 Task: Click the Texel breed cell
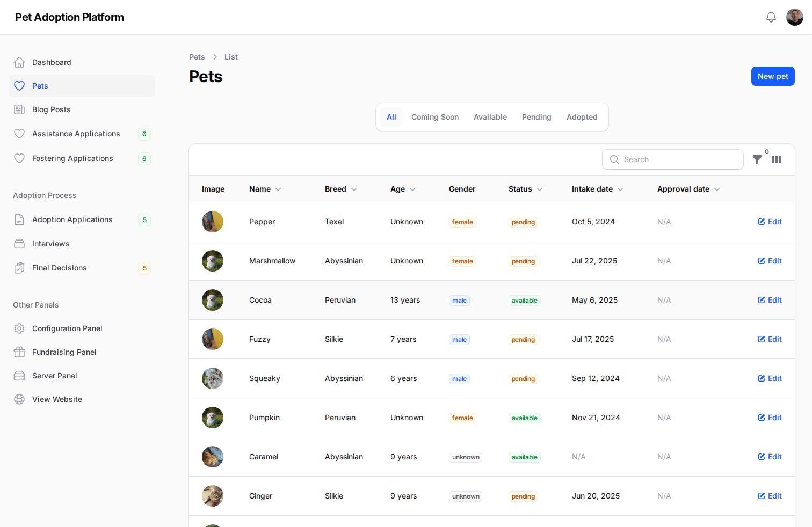click(x=335, y=222)
